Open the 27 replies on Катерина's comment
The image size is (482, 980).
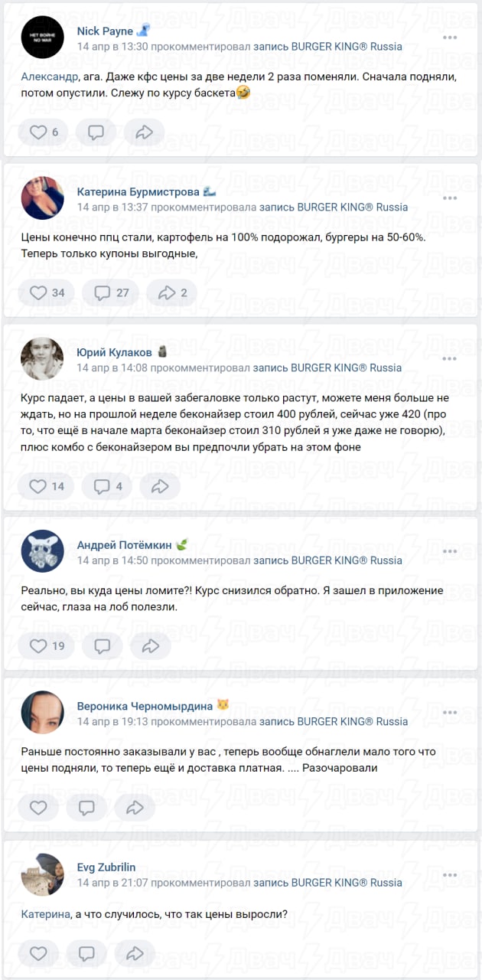[x=111, y=292]
